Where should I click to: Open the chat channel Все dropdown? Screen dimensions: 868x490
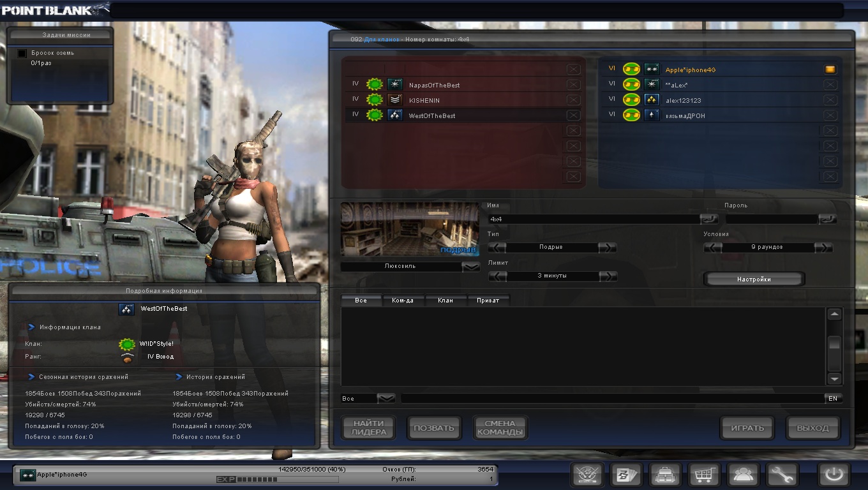(386, 399)
